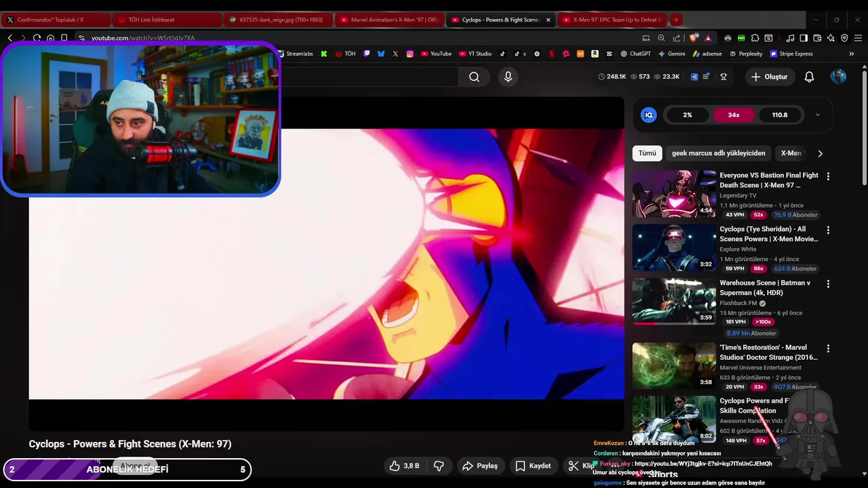This screenshot has height=488, width=868.
Task: Select the geek marcus adlı yükleyiciden chip
Action: pyautogui.click(x=718, y=153)
